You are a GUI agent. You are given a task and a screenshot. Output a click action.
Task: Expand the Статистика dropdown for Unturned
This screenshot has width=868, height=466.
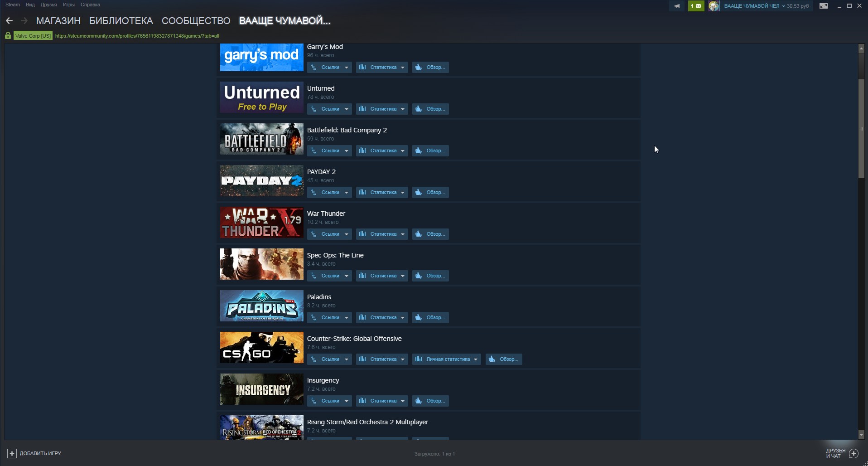click(x=382, y=109)
